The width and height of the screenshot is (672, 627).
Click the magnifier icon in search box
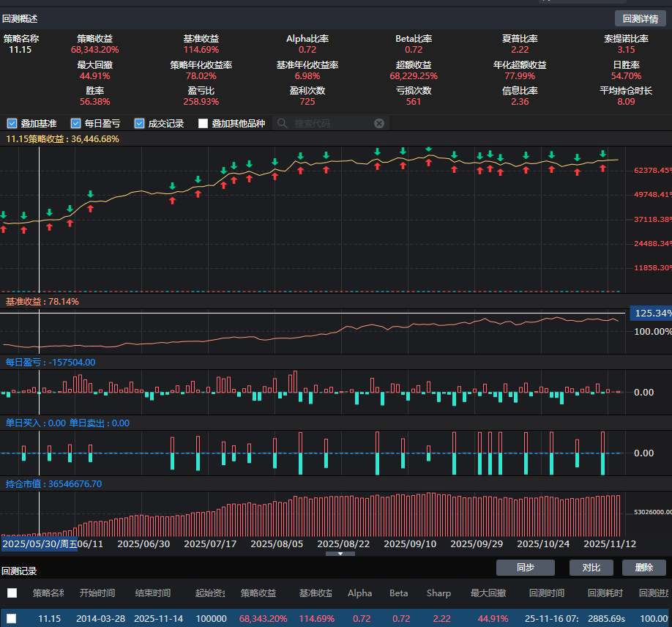282,124
